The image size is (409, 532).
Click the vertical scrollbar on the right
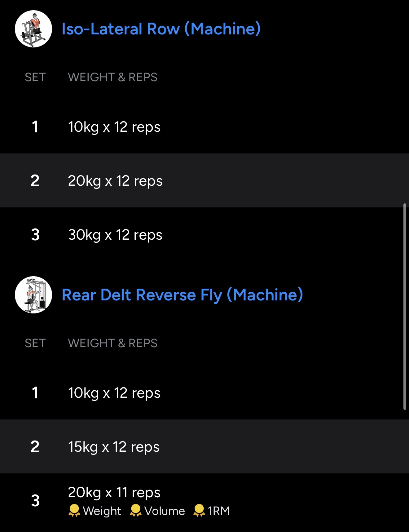point(405,306)
